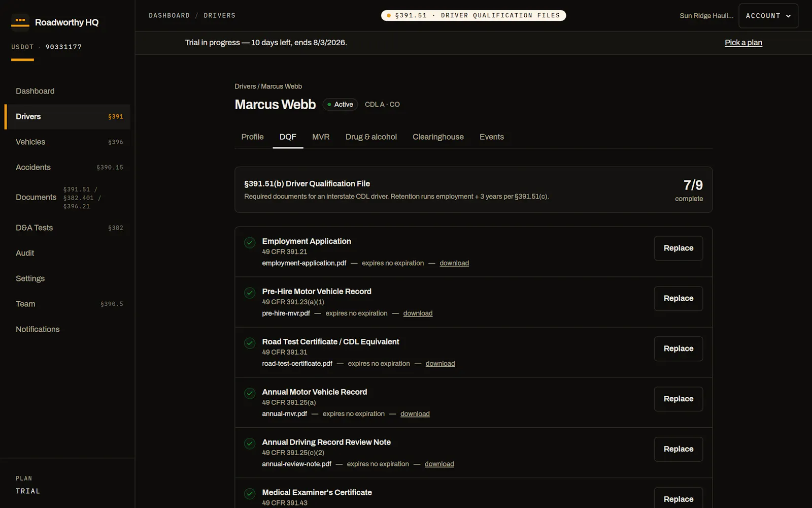The height and width of the screenshot is (508, 812).
Task: Click the 7/9 complete counter
Action: [689, 190]
